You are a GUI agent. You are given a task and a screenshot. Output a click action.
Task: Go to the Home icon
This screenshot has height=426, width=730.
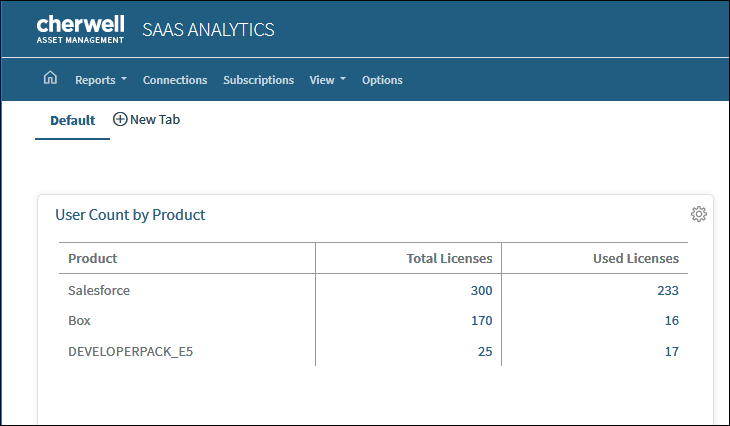click(50, 78)
